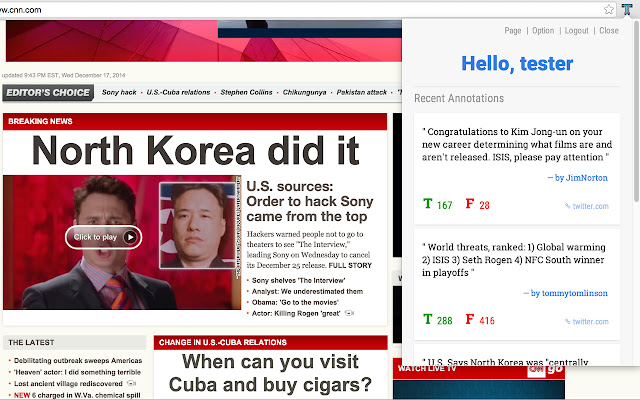Open Obama: 'Go to the movies' link
Viewport: 640px width, 400px height.
[x=295, y=302]
